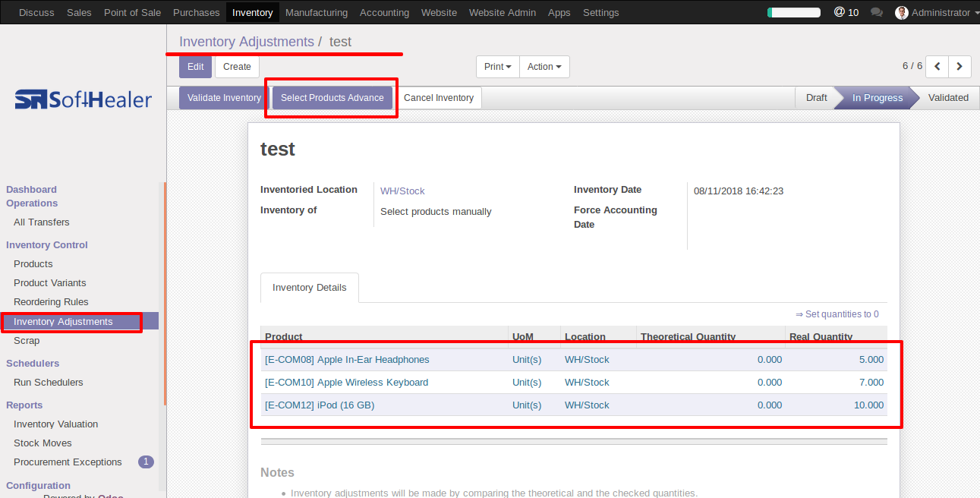Click the Procurement Exceptions count badge
The image size is (980, 498).
[x=146, y=462]
